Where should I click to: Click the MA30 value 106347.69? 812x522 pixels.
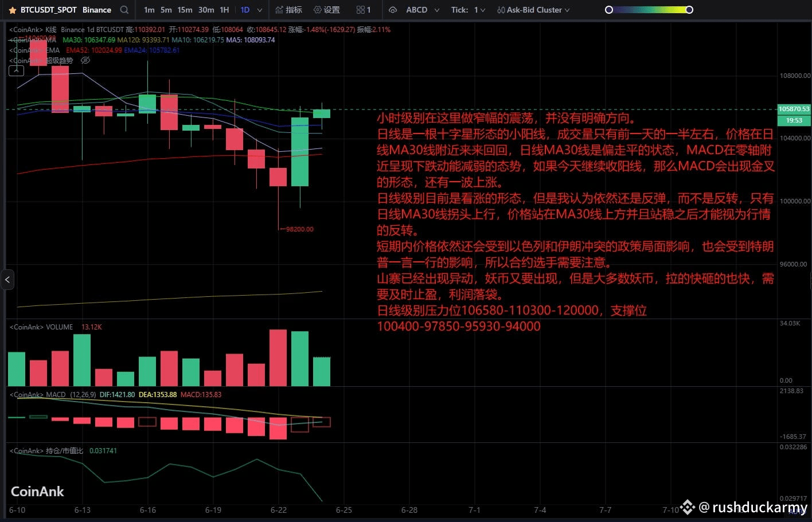click(x=99, y=40)
